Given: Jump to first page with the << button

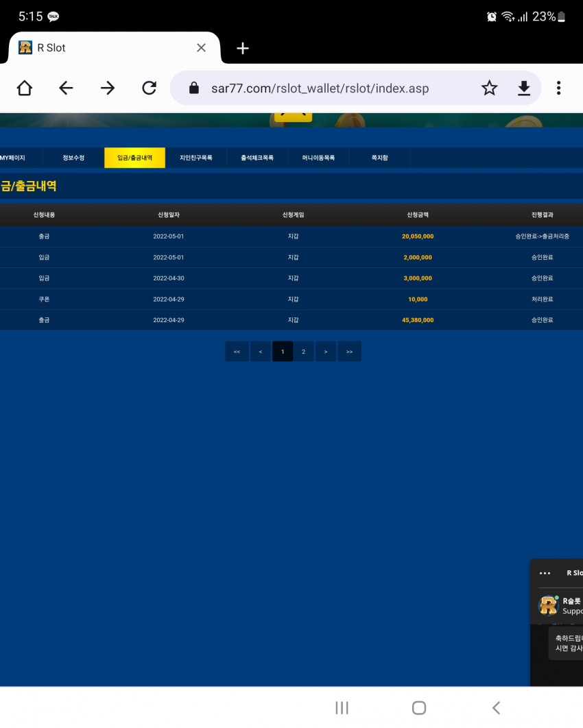Looking at the screenshot, I should click(x=237, y=352).
